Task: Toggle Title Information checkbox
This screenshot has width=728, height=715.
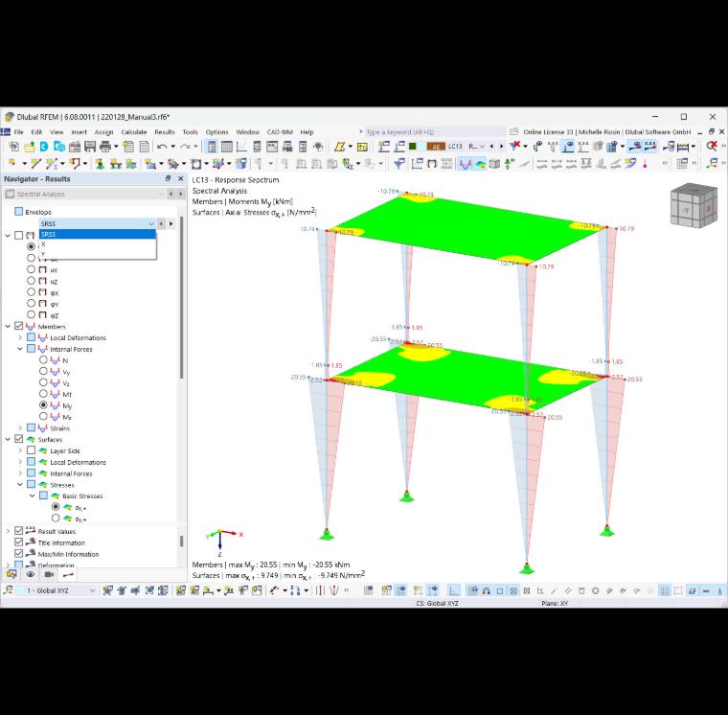Action: 18,542
